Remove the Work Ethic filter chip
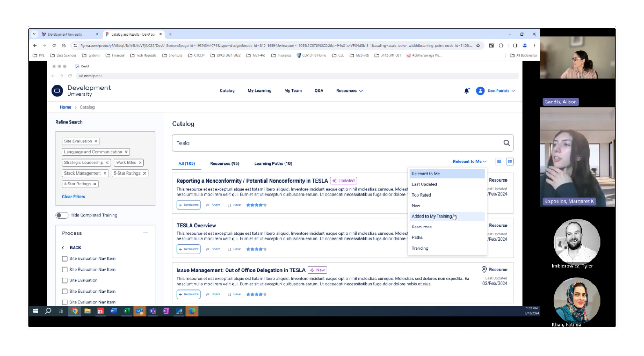 pyautogui.click(x=140, y=163)
